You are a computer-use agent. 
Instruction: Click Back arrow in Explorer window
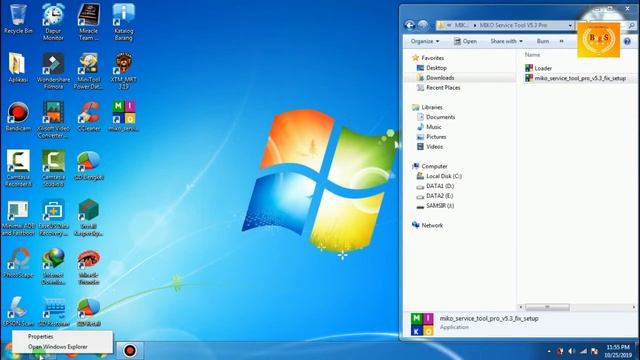coord(410,25)
